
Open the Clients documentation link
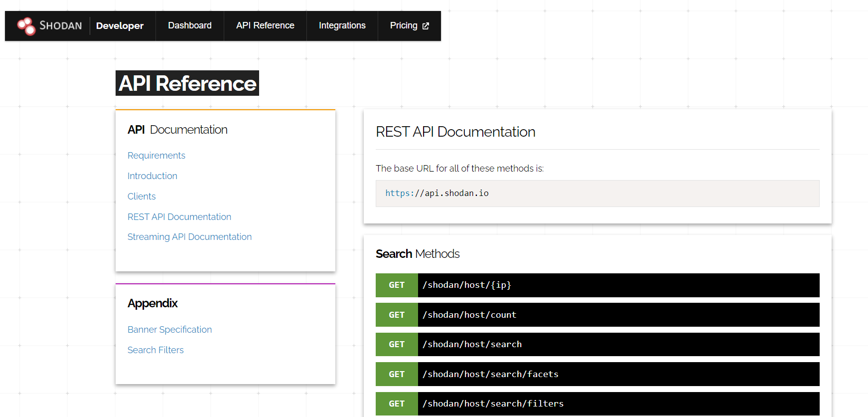point(142,197)
